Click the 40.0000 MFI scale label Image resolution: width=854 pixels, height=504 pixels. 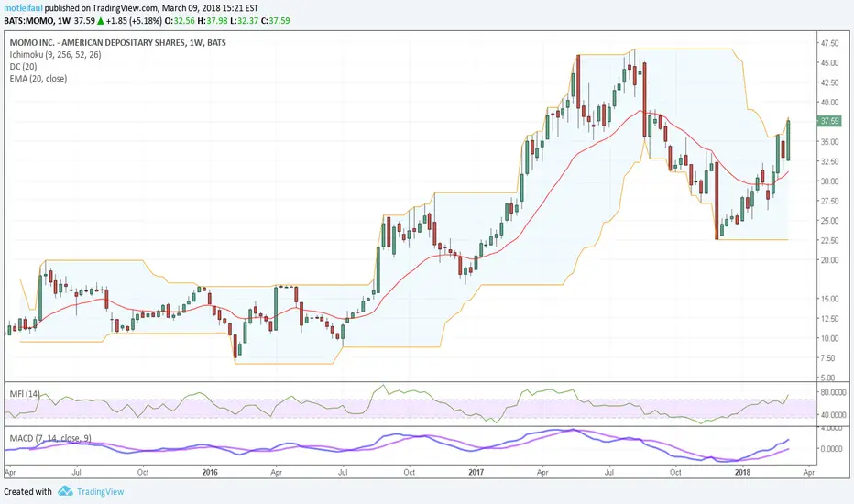pyautogui.click(x=833, y=414)
